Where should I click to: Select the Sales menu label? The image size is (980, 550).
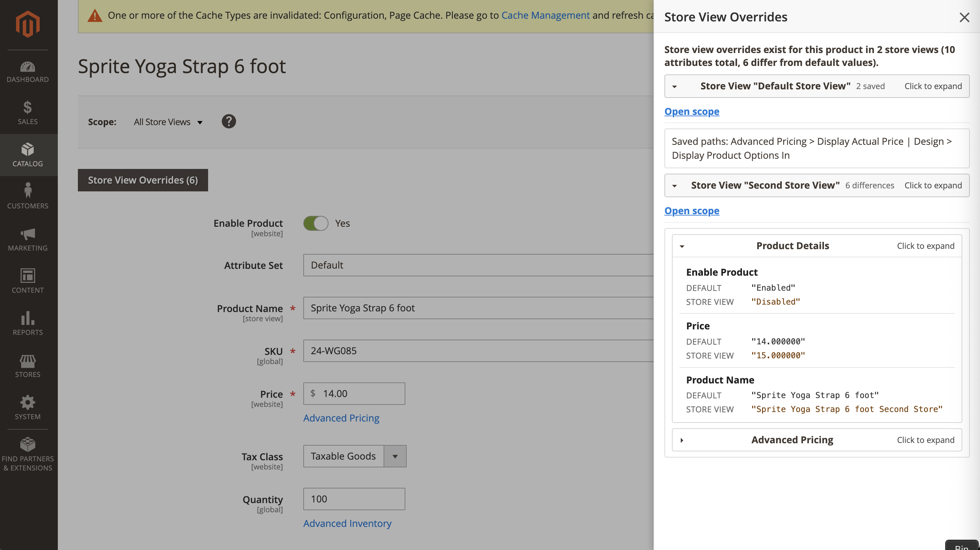click(28, 122)
